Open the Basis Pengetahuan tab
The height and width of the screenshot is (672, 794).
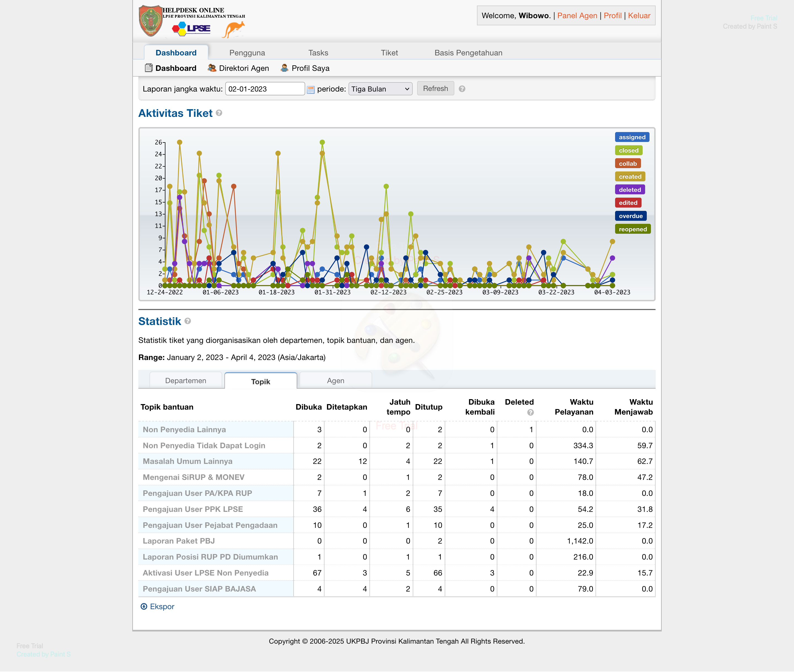pyautogui.click(x=468, y=53)
